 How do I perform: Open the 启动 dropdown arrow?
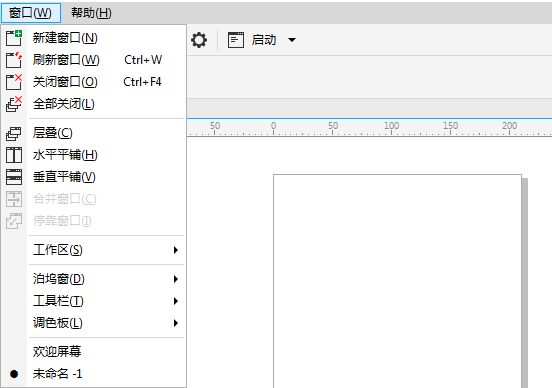pyautogui.click(x=291, y=40)
